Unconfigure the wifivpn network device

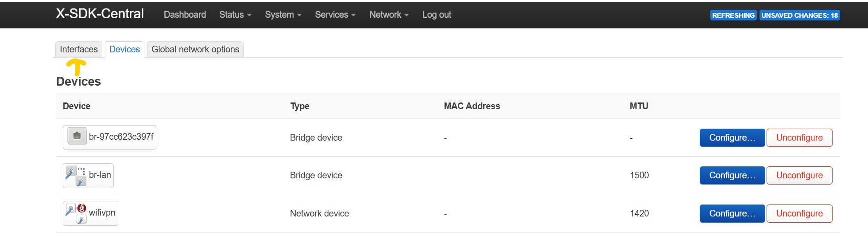pos(799,213)
